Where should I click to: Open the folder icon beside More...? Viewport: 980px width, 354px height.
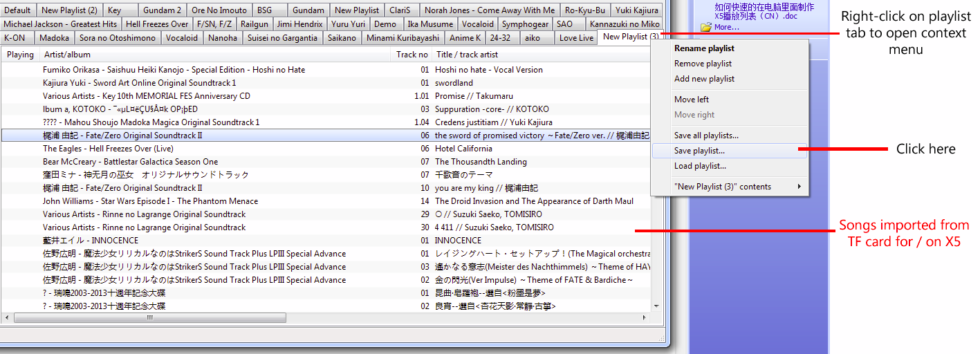click(706, 27)
